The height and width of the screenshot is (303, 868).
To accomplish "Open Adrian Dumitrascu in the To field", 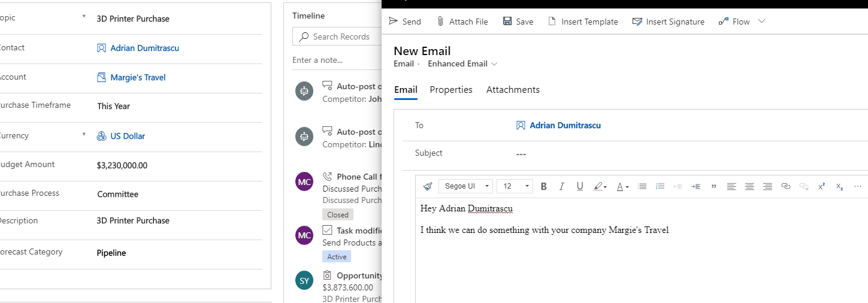I will tap(565, 126).
